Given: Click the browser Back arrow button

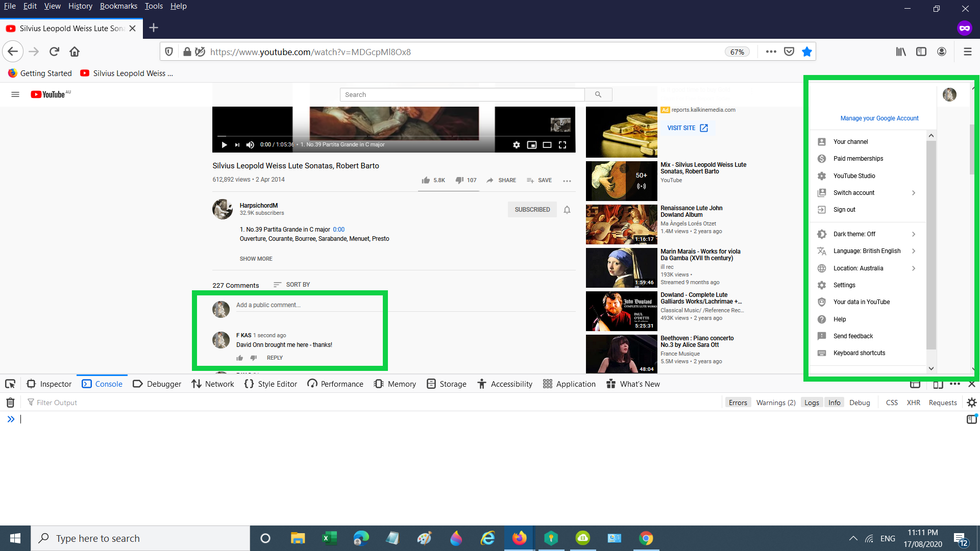Looking at the screenshot, I should [13, 52].
